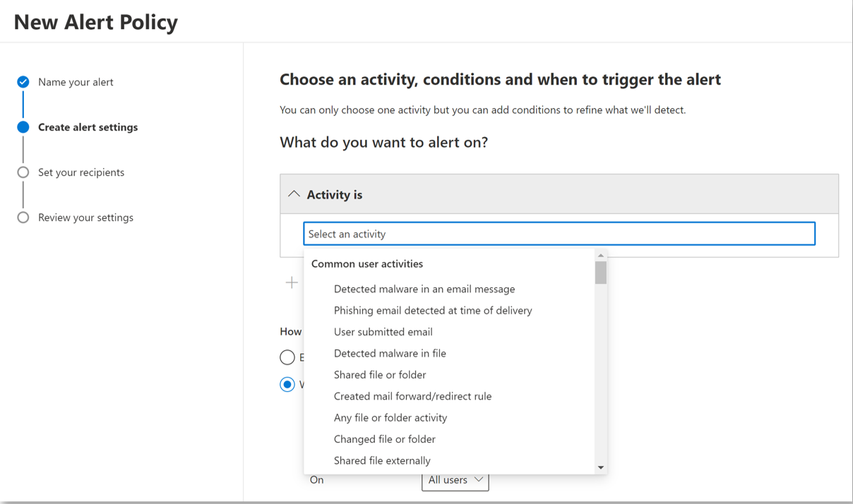Select the unselected radio button option
Image resolution: width=853 pixels, height=504 pixels.
[287, 357]
